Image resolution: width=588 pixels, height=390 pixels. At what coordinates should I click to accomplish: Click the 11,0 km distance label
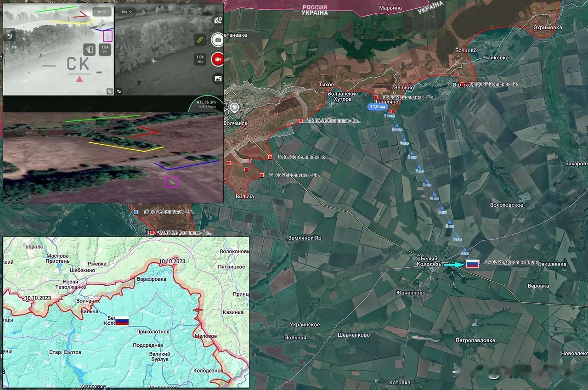click(x=378, y=107)
